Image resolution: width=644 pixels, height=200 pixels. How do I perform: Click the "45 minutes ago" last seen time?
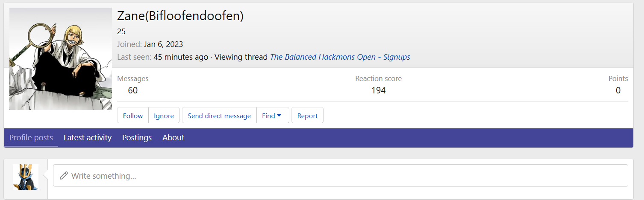(181, 57)
